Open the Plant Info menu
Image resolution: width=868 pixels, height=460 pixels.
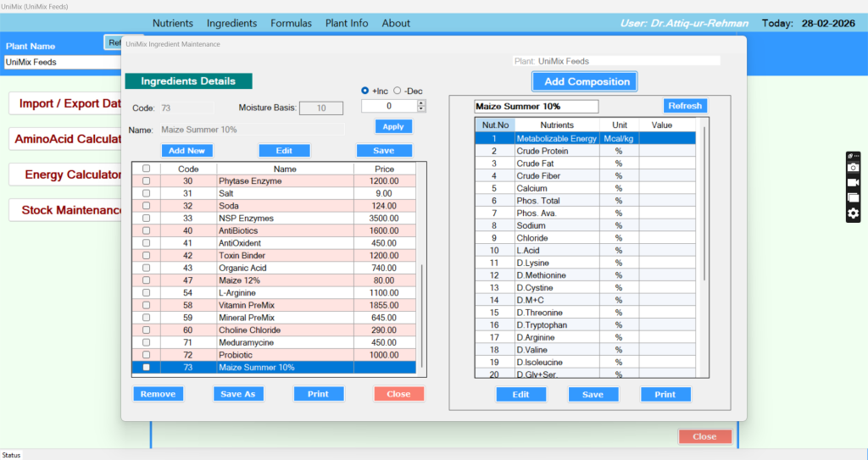tap(347, 23)
